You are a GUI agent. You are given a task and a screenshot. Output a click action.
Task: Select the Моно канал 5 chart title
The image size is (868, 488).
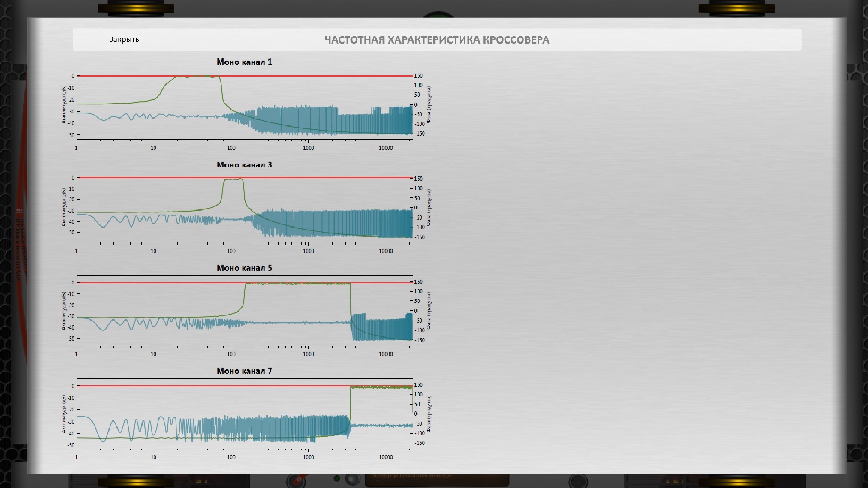click(x=244, y=268)
